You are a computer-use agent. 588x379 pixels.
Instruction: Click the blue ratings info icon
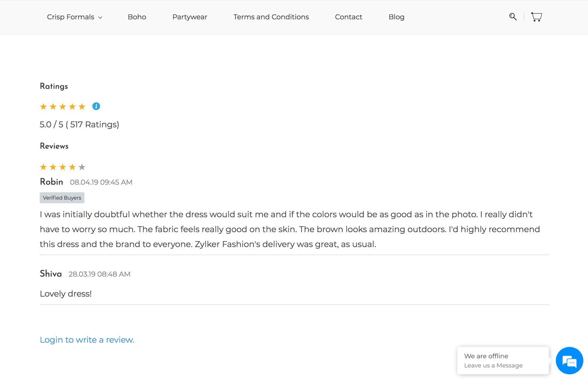click(x=96, y=106)
